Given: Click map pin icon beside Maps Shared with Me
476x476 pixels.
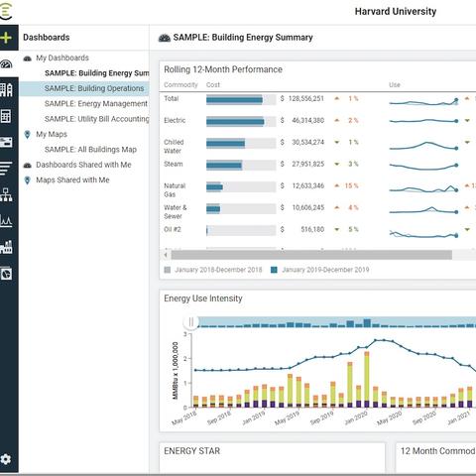Looking at the screenshot, I should pos(28,180).
